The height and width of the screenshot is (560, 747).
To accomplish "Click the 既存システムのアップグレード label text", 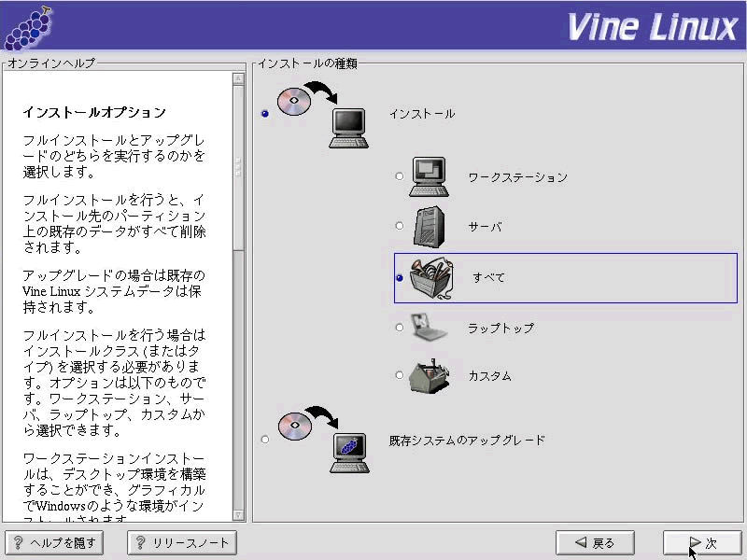I will pyautogui.click(x=467, y=441).
